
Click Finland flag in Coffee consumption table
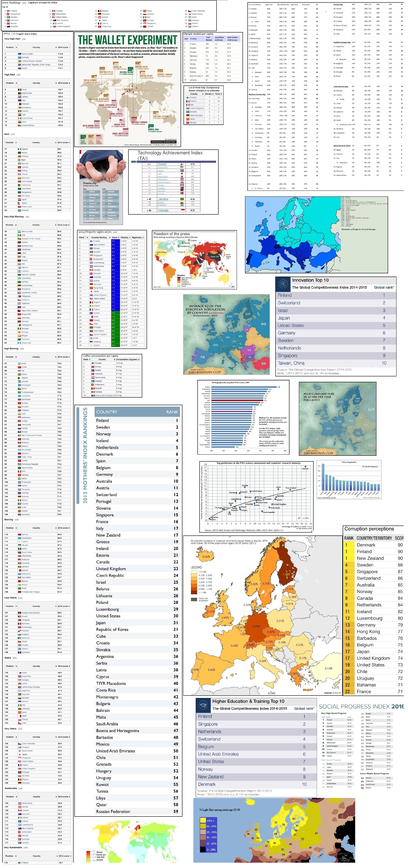coord(93,363)
